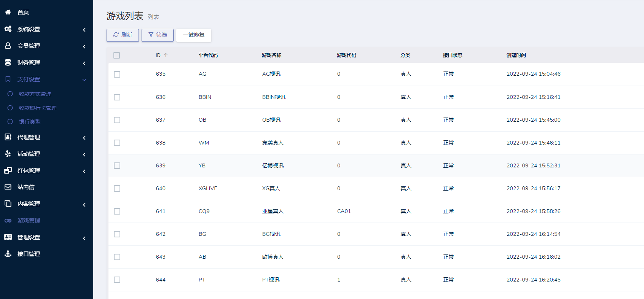Expand 财务管理 using its chevron

click(x=84, y=63)
